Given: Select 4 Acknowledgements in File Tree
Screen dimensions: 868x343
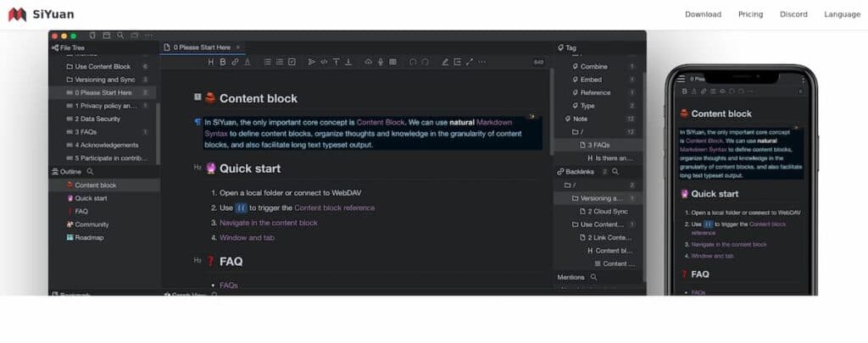Looking at the screenshot, I should (103, 145).
